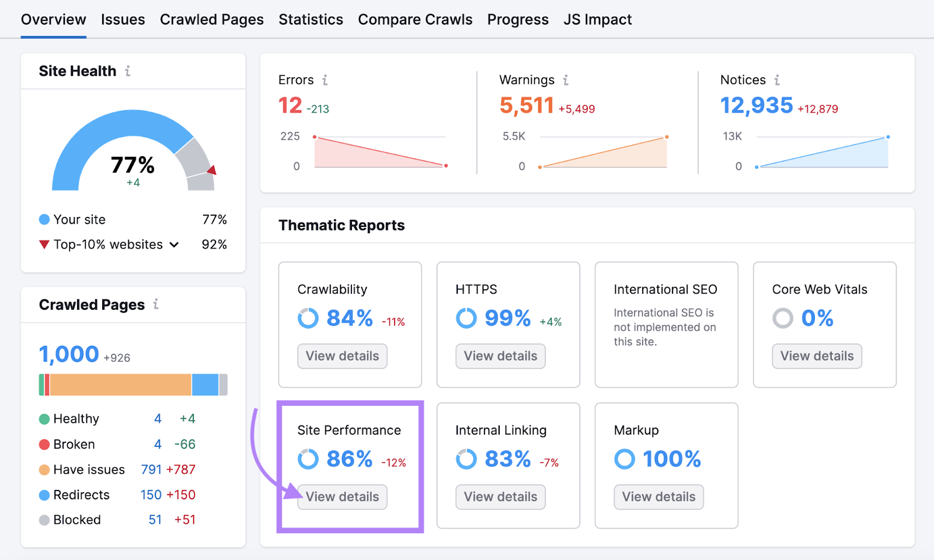
Task: Click the Crawled Pages stacked bar chart
Action: pos(133,384)
